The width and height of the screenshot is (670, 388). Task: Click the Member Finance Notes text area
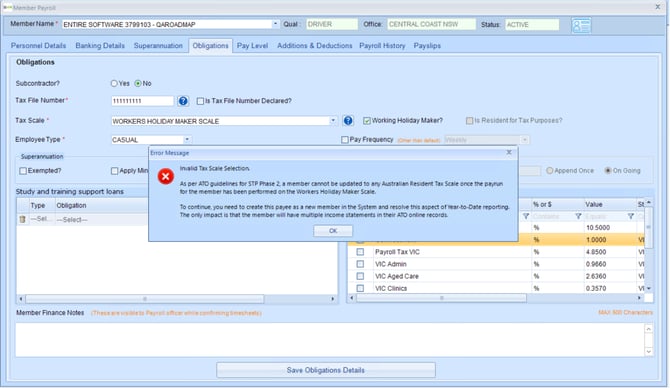coord(330,340)
